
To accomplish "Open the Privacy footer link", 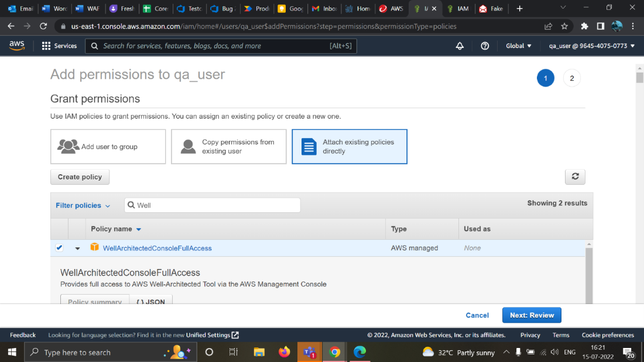I will 530,335.
